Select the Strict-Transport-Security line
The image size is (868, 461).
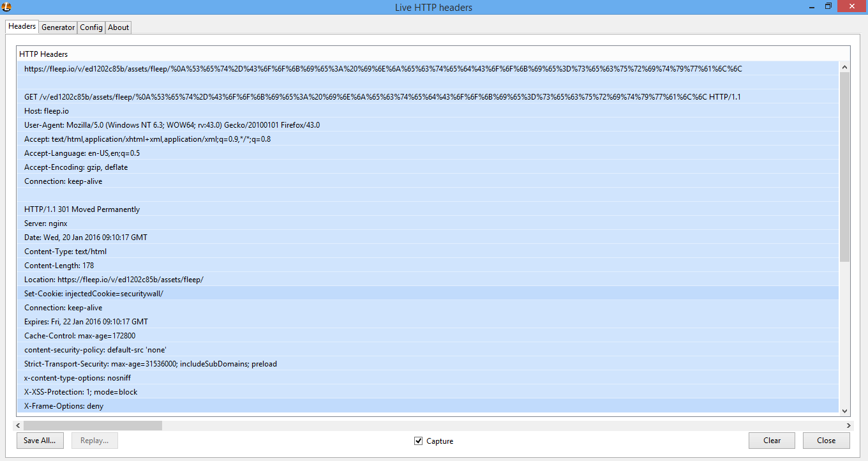click(428, 364)
